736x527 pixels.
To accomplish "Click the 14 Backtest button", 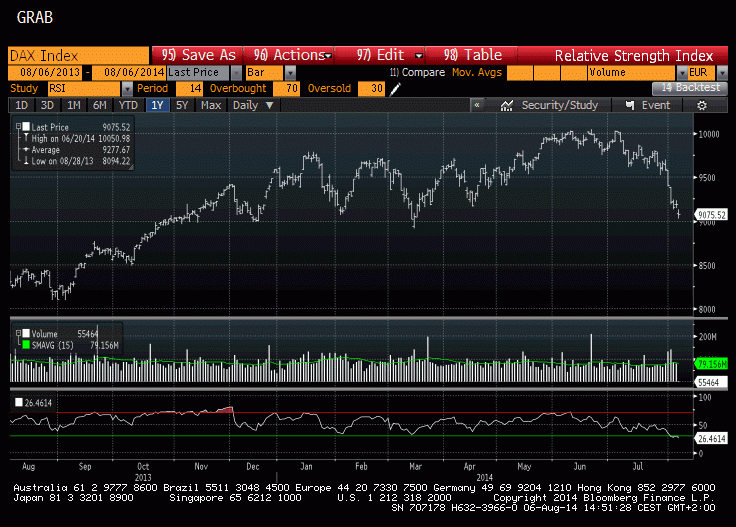I will point(690,88).
